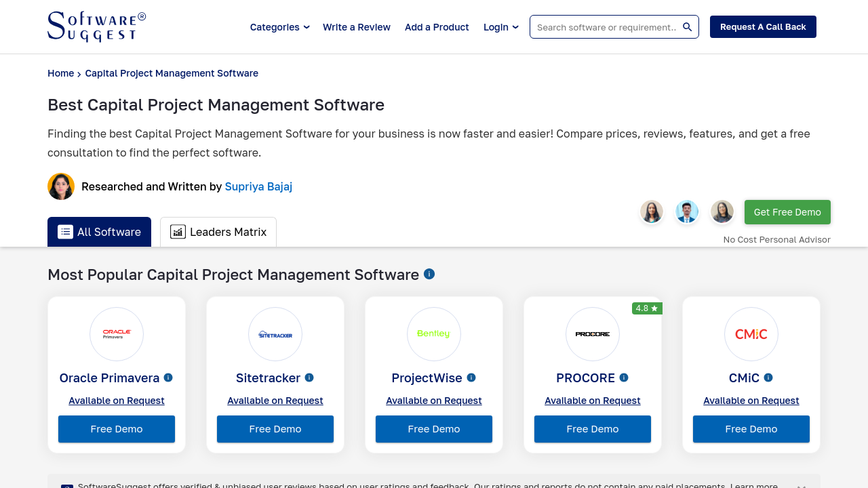Click info icon next to CMiC
This screenshot has height=488, width=868.
point(768,378)
